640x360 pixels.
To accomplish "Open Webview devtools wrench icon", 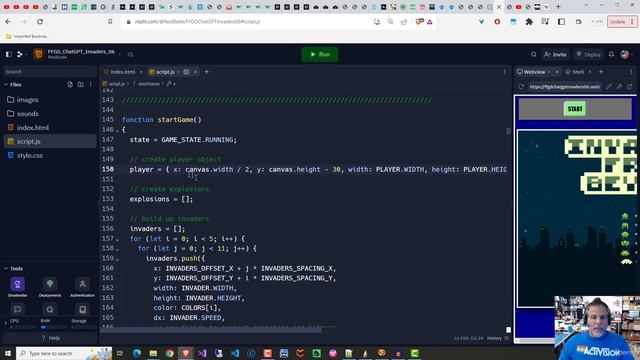I will [619, 87].
